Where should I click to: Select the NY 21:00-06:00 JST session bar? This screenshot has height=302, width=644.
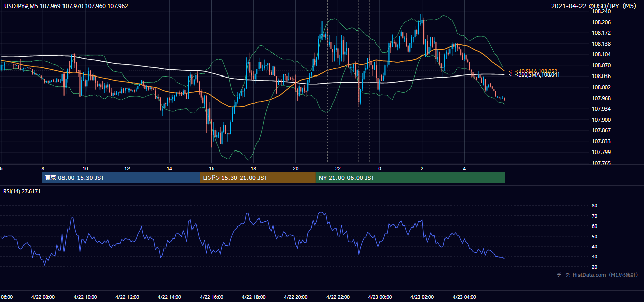click(411, 178)
